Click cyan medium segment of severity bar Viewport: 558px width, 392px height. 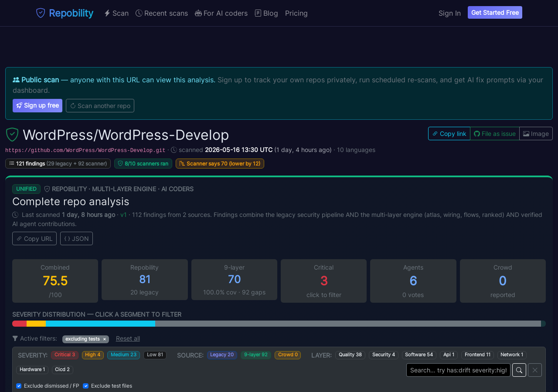point(100,324)
